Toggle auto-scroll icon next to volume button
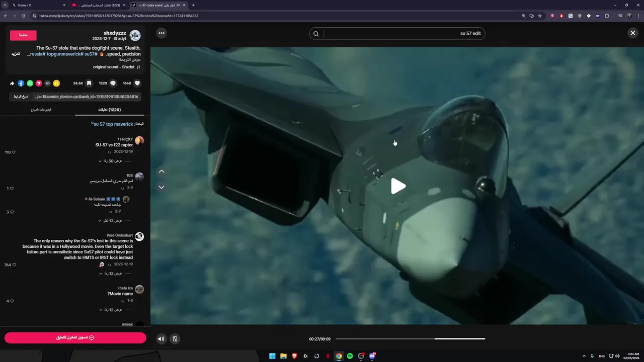 (175, 339)
